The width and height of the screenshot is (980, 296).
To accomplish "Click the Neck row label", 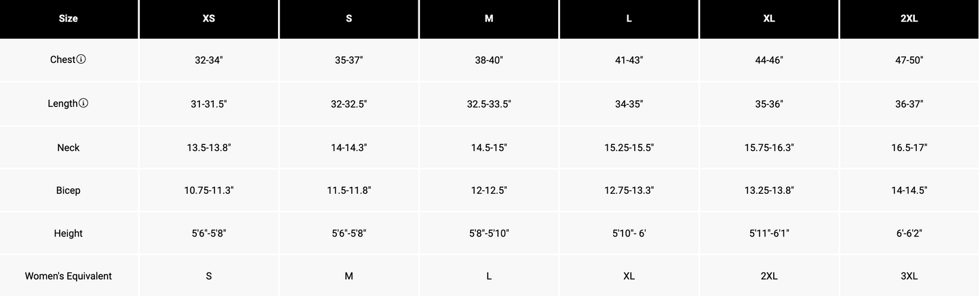I will [x=68, y=148].
